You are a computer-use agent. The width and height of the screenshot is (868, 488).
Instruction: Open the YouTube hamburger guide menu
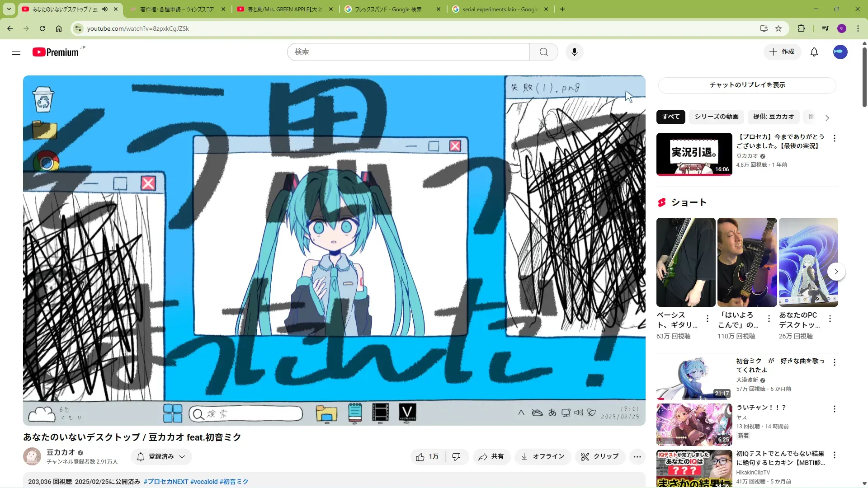pyautogui.click(x=16, y=52)
